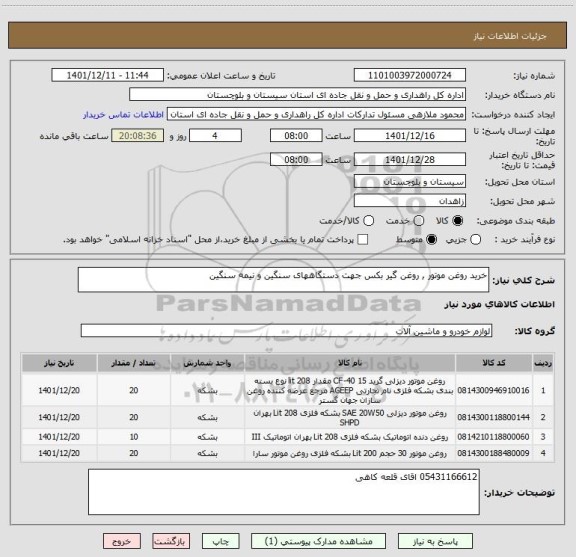
Task: Click the buyer organization name field
Action: pyautogui.click(x=298, y=95)
